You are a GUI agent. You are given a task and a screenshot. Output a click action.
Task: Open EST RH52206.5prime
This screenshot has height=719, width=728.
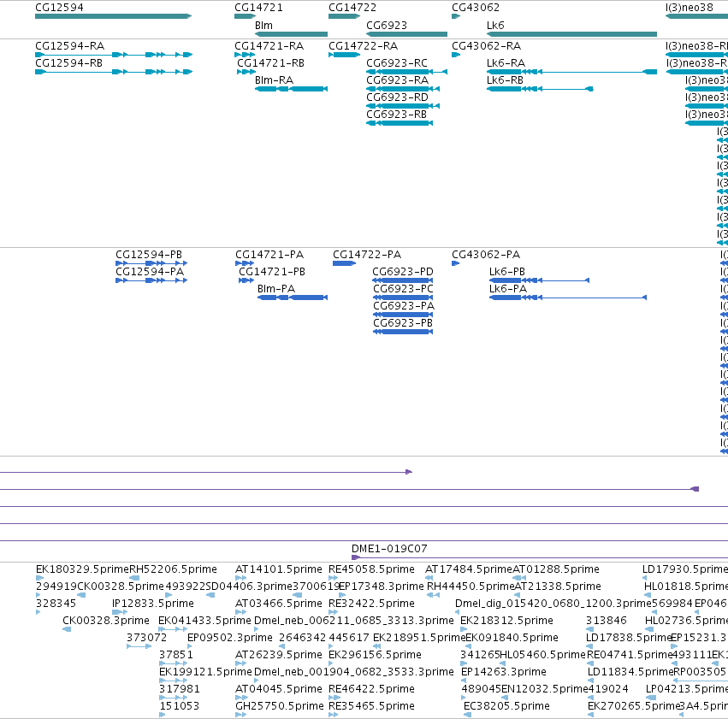click(173, 569)
